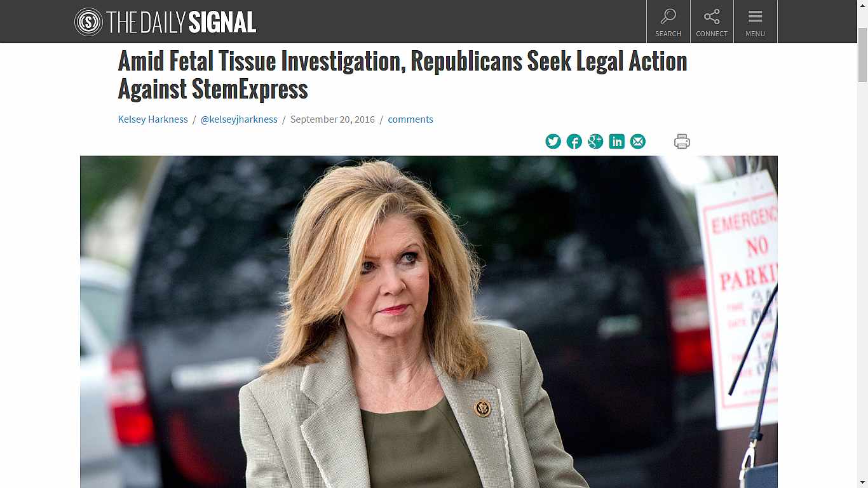Screen dimensions: 868x488
Task: Share article on LinkedIn
Action: (616, 142)
